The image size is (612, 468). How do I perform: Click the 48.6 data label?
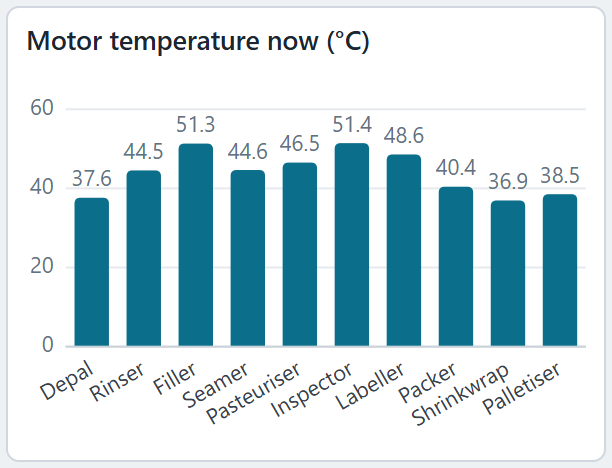tap(404, 136)
